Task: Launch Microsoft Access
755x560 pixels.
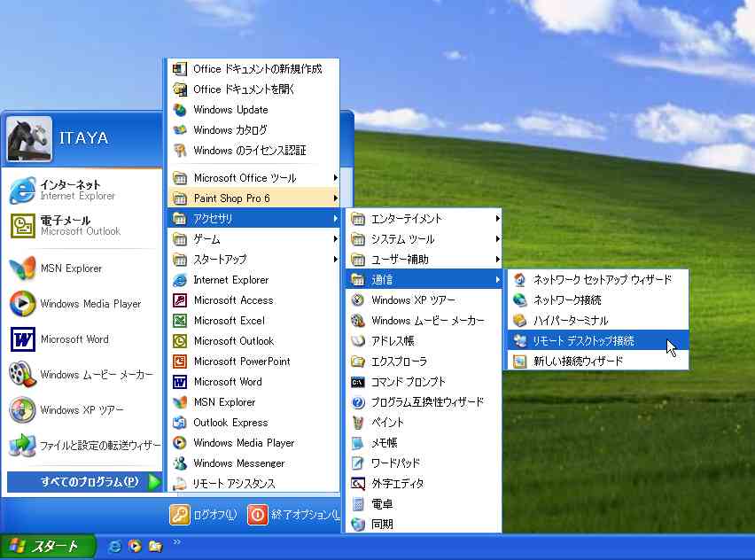Action: 253,300
